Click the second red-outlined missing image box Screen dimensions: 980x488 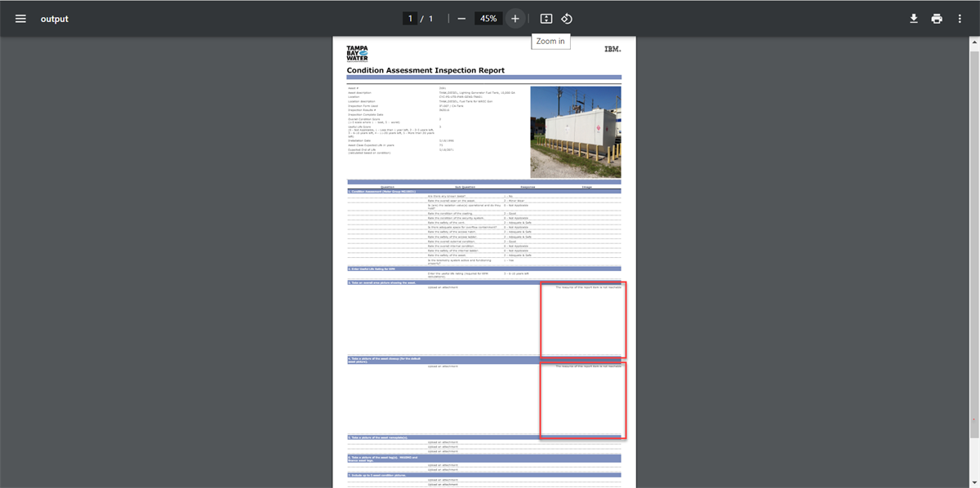[583, 400]
